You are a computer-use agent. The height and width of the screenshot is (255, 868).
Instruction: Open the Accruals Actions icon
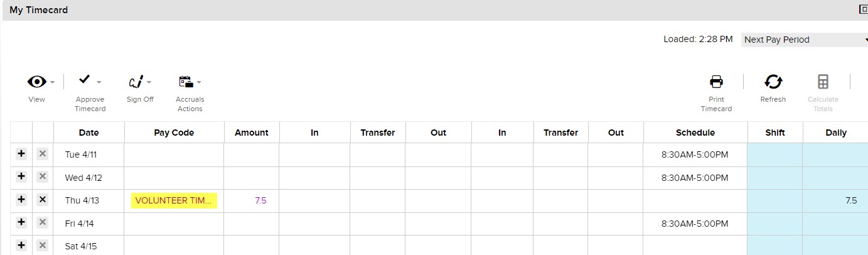coord(185,81)
